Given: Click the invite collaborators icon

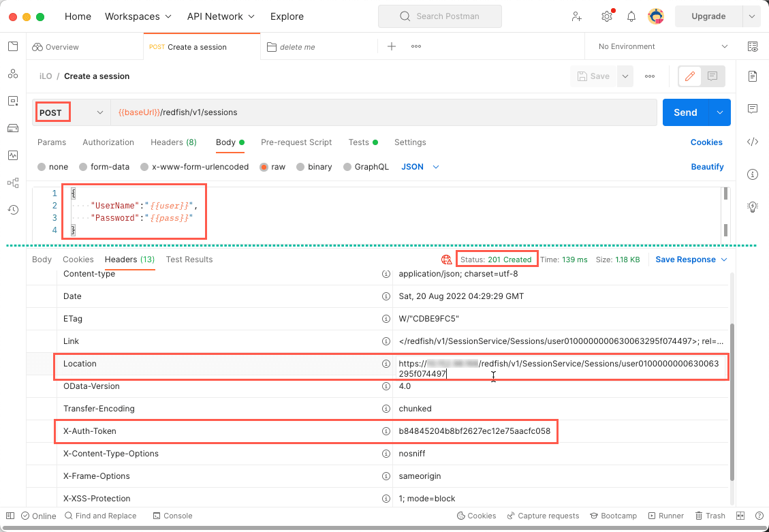Looking at the screenshot, I should [577, 16].
